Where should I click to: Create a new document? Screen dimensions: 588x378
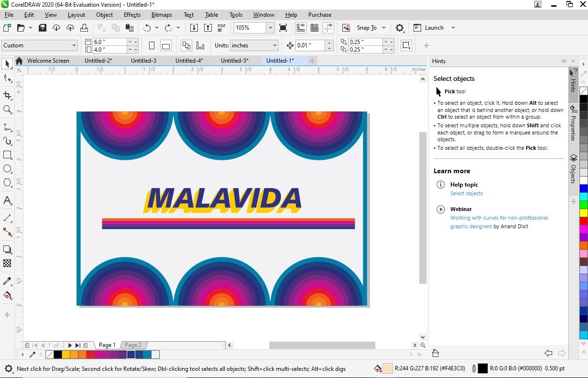(7, 28)
